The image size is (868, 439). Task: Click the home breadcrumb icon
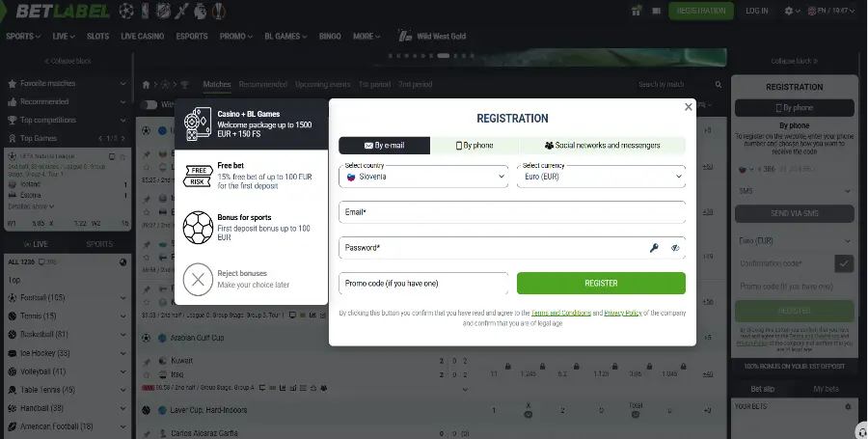pyautogui.click(x=147, y=85)
